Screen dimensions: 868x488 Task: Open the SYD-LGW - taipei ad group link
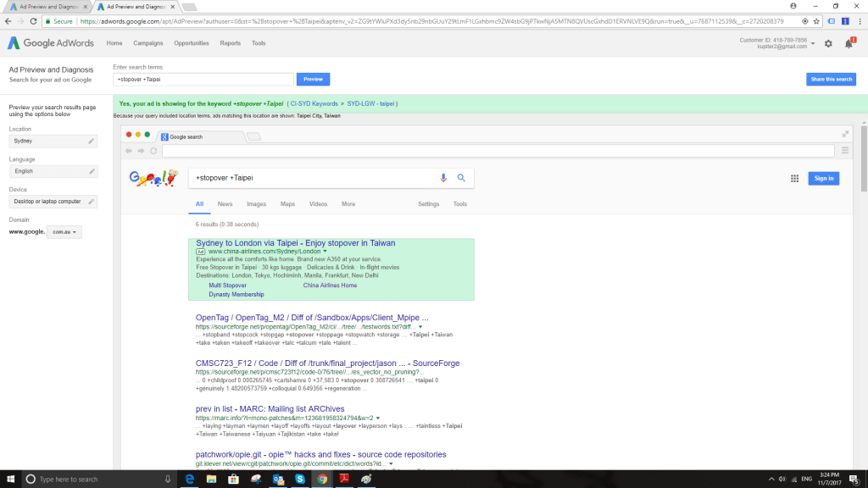[371, 104]
